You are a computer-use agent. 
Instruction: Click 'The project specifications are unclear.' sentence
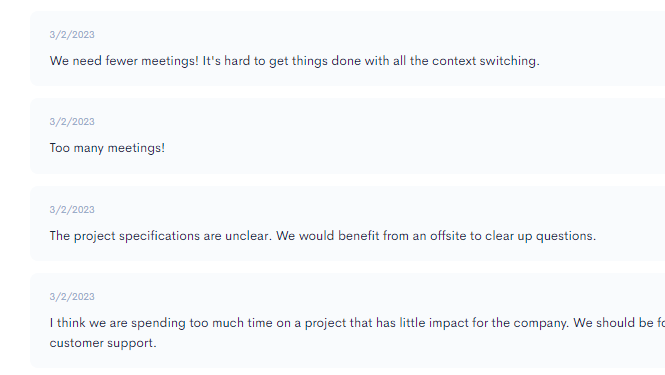[161, 236]
